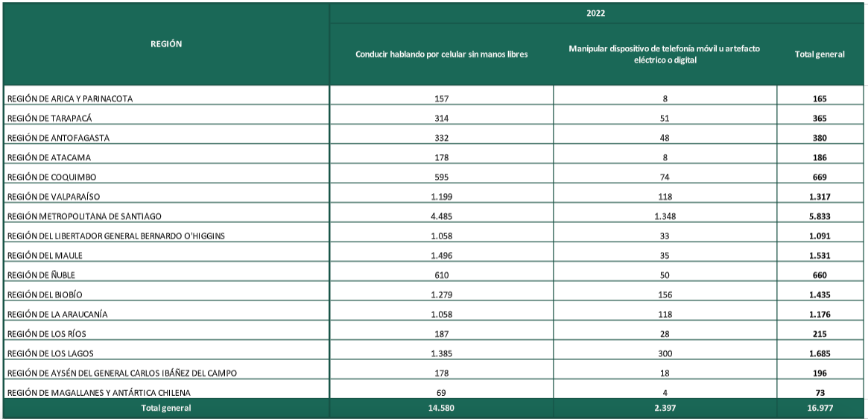Select REGIÓN DE ANTOFAGASTA row label
Screen dimensions: 868x419
pos(58,138)
